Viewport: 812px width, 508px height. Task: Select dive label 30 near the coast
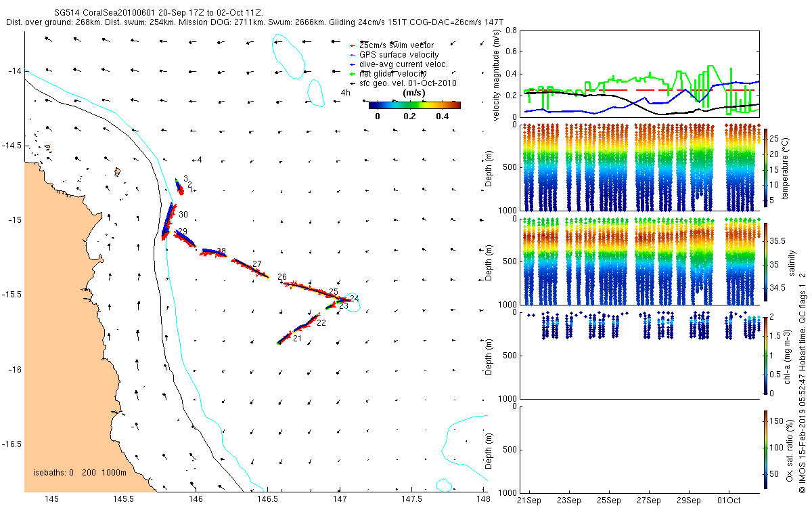coord(183,215)
